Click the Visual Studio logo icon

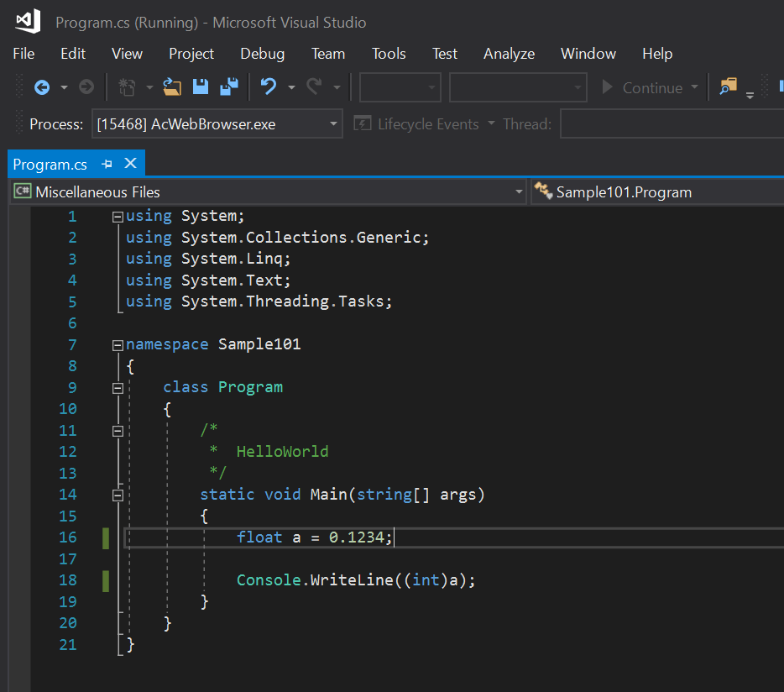tap(28, 22)
